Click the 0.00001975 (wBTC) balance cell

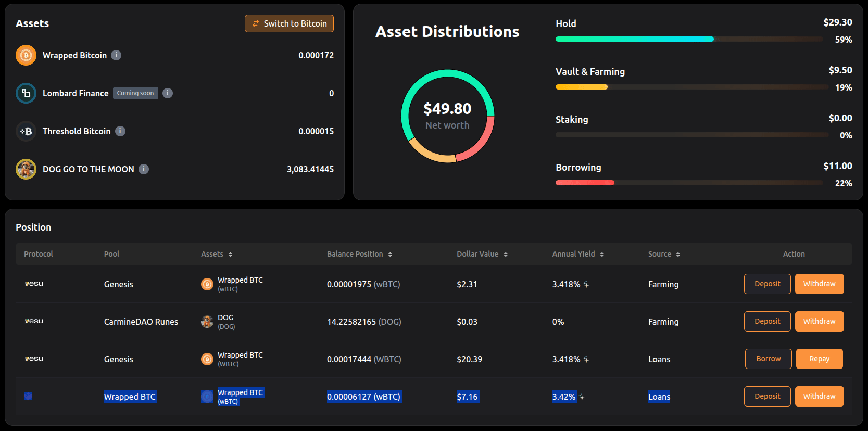click(x=363, y=284)
